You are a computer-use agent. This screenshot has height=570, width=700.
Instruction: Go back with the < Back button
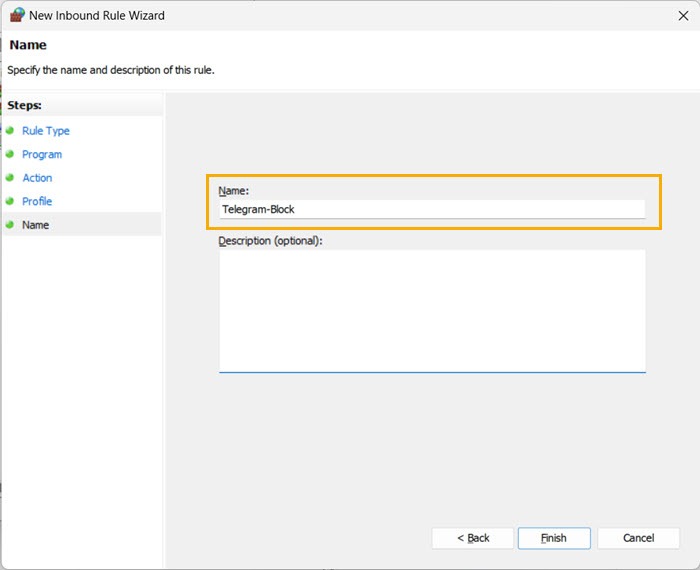[x=473, y=538]
